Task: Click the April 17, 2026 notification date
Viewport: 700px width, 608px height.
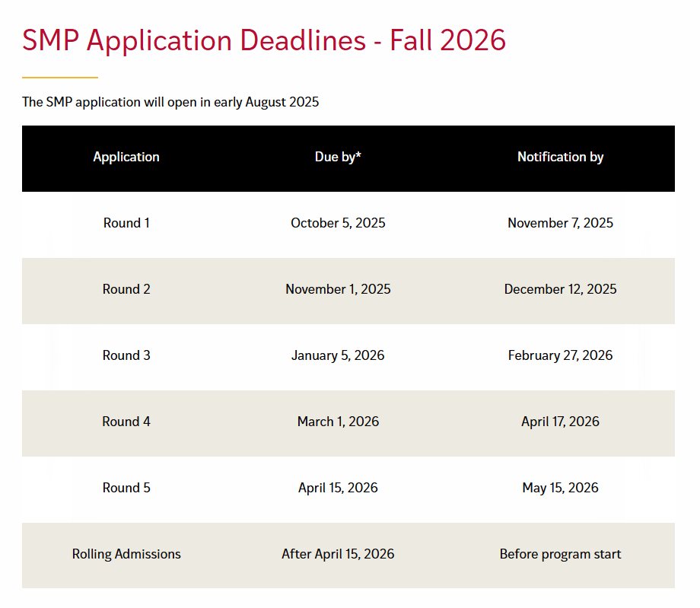Action: 560,422
